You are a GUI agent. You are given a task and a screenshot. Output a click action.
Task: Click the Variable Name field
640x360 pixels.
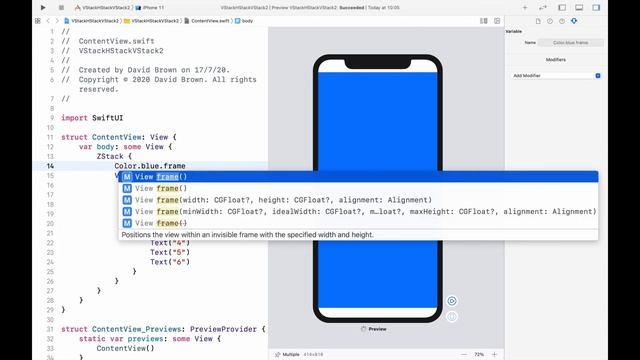pyautogui.click(x=571, y=42)
